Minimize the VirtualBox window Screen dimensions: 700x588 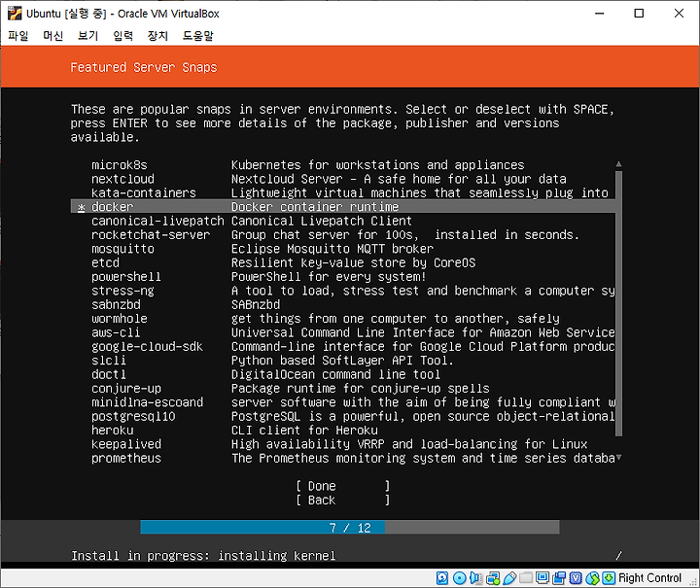pos(600,14)
